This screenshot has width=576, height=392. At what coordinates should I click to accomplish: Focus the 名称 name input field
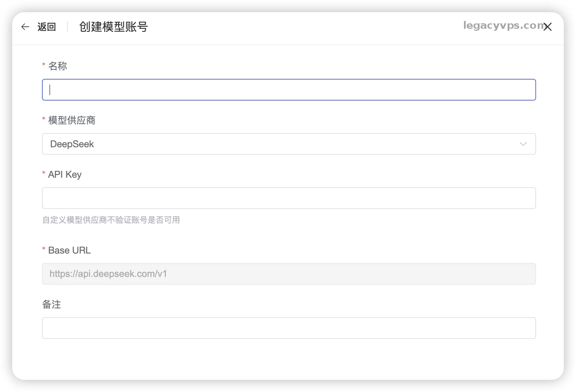tap(289, 90)
